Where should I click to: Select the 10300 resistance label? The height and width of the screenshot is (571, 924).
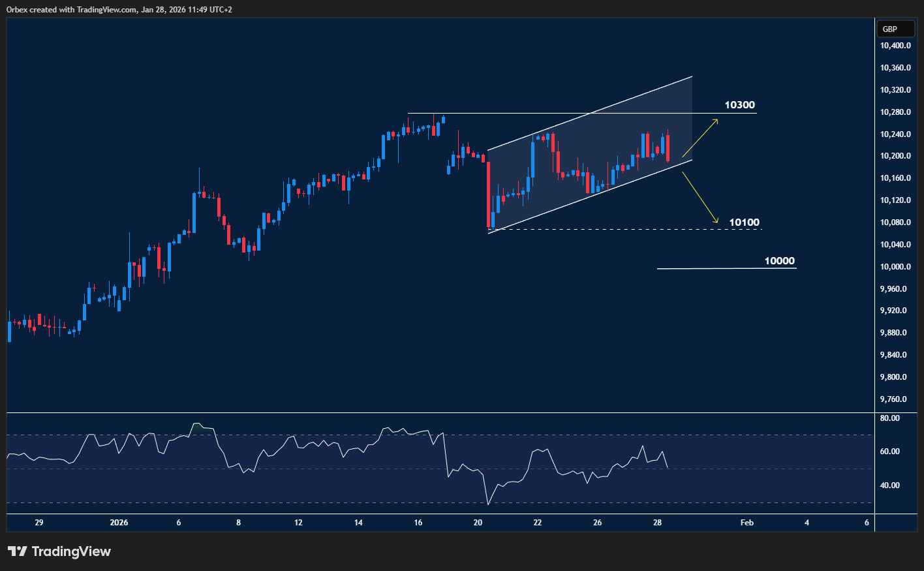[x=739, y=105]
